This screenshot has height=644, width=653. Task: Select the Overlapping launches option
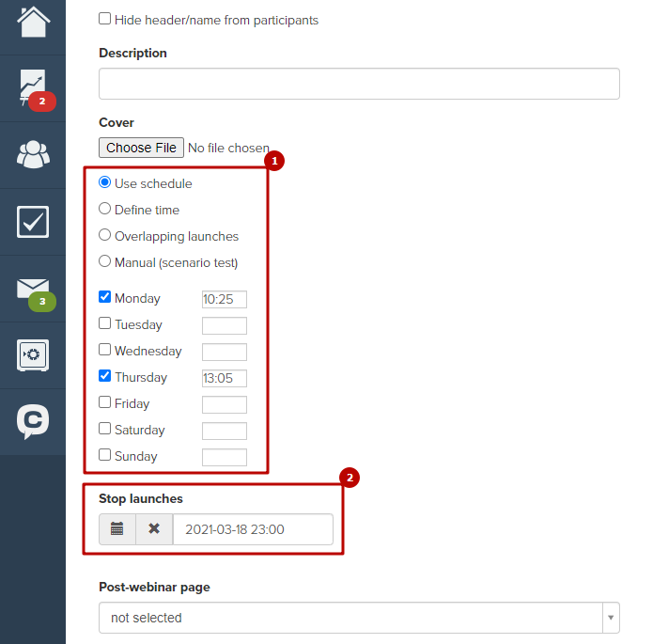point(104,235)
